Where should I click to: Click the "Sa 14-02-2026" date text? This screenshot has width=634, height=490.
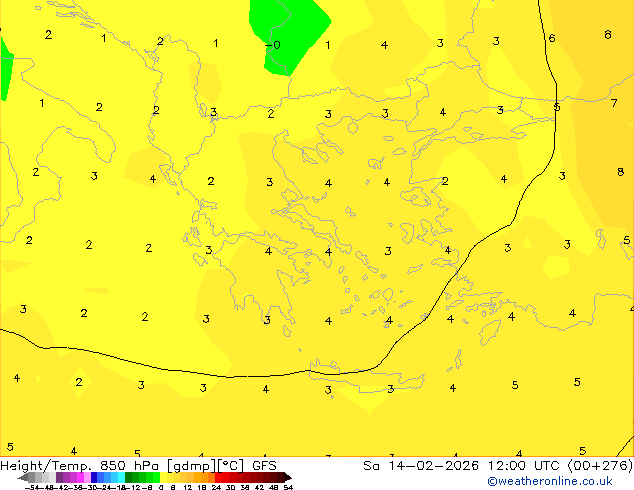(x=421, y=465)
